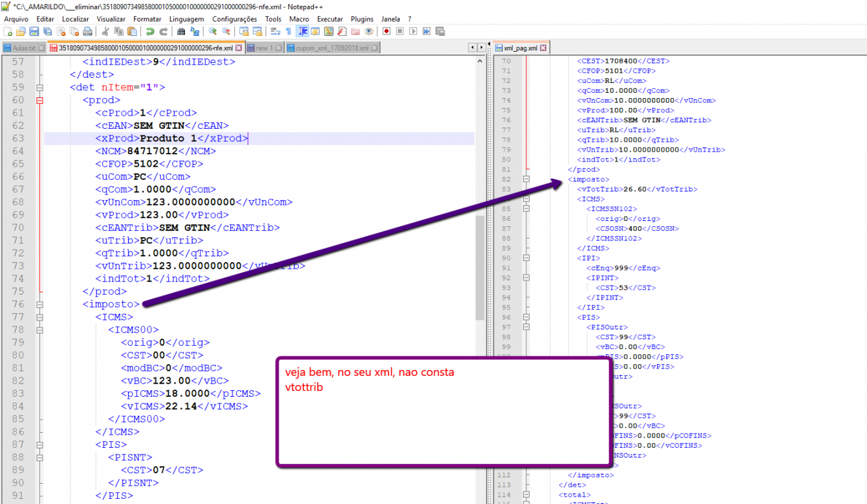Open the Linguagem menu
The image size is (867, 504).
pos(186,19)
